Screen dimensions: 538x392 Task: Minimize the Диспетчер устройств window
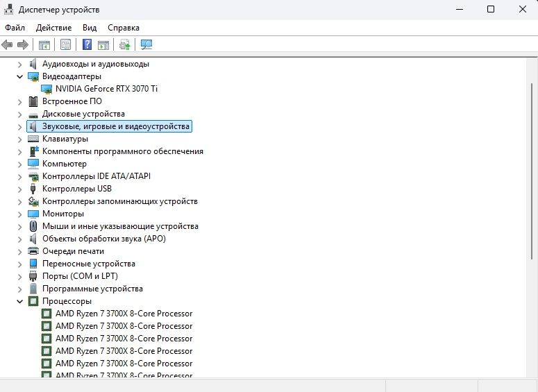tap(460, 9)
